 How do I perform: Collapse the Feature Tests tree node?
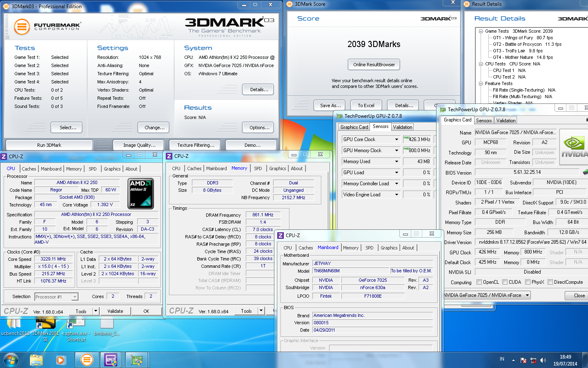tap(481, 83)
